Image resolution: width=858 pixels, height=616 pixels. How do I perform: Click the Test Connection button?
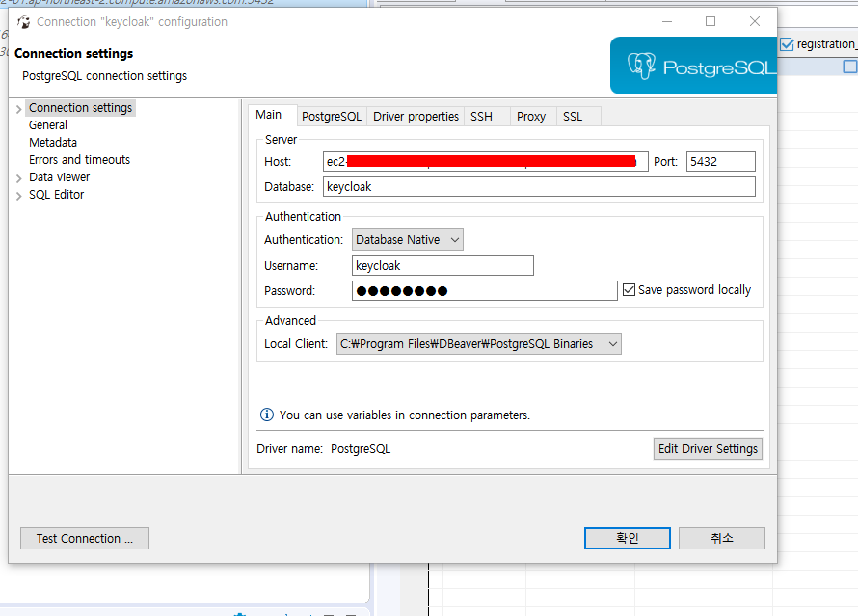click(x=85, y=538)
